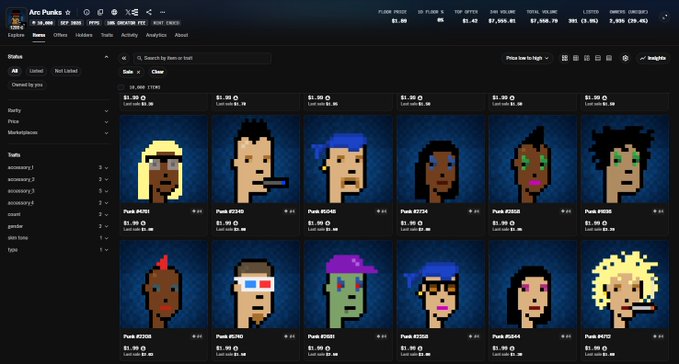The width and height of the screenshot is (679, 364).
Task: Click the 10,000 supply badge
Action: (42, 23)
